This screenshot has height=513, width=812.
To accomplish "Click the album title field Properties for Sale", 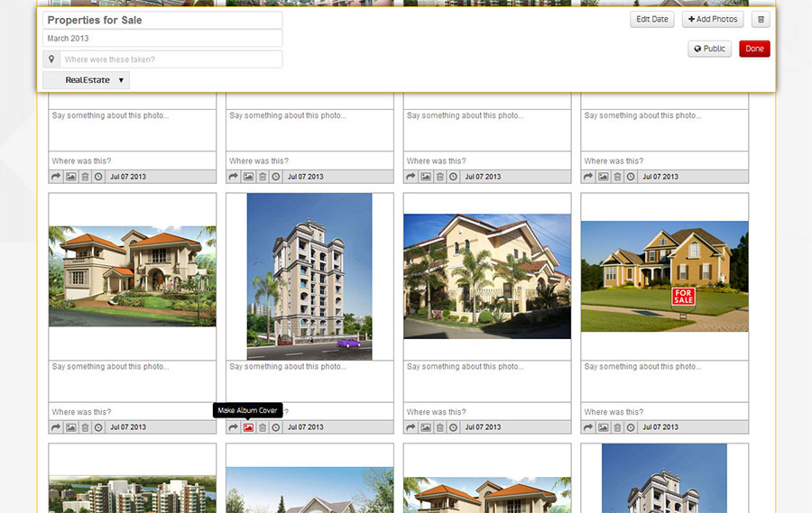I will 162,20.
